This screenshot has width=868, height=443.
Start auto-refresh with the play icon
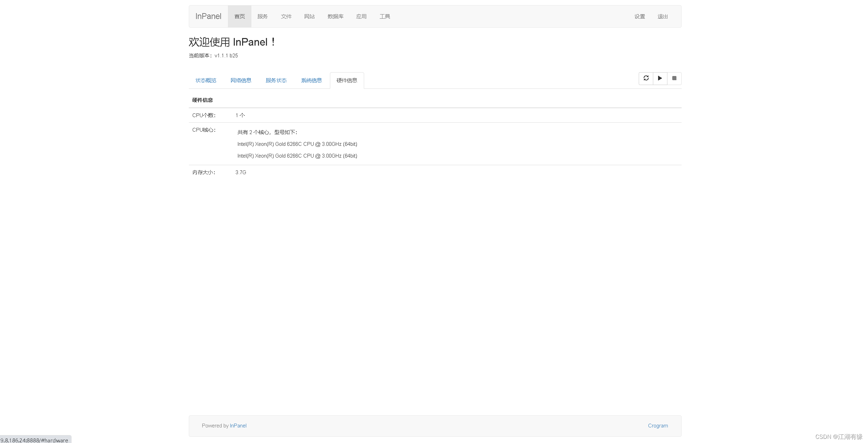pyautogui.click(x=660, y=78)
